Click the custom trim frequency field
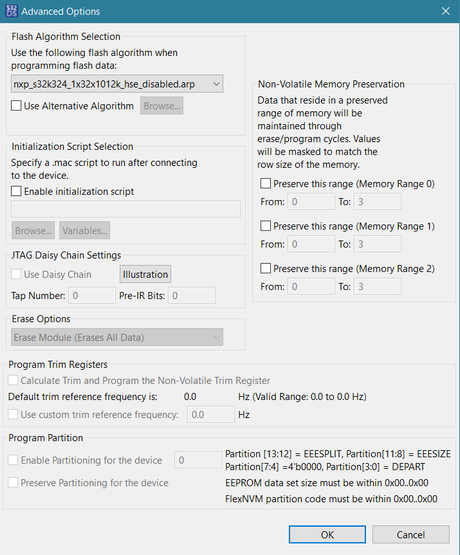Image resolution: width=460 pixels, height=555 pixels. (x=211, y=414)
